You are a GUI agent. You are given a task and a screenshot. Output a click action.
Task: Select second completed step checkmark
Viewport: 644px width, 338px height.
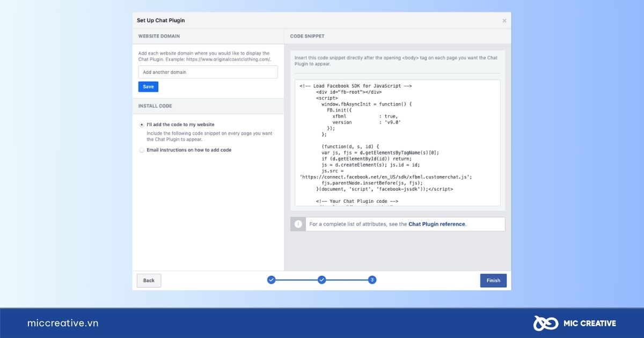point(321,280)
